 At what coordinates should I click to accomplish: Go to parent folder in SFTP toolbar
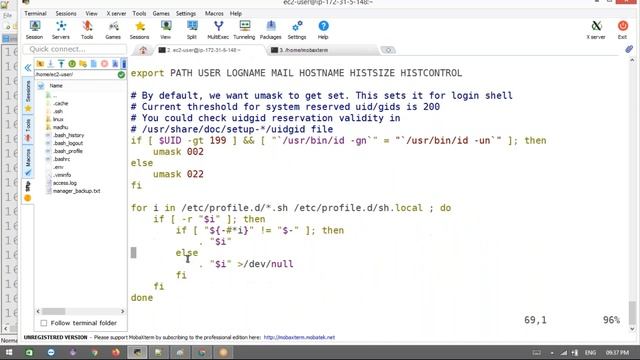pyautogui.click(x=40, y=64)
